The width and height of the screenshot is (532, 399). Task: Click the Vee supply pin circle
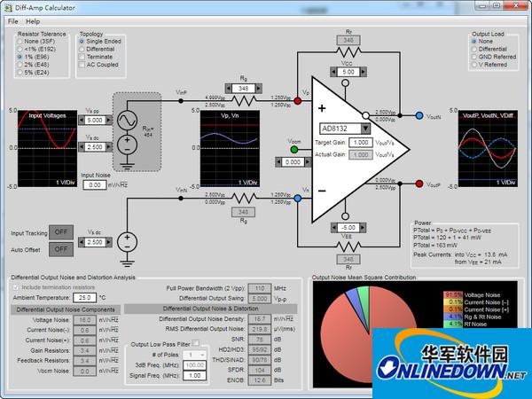coord(345,216)
